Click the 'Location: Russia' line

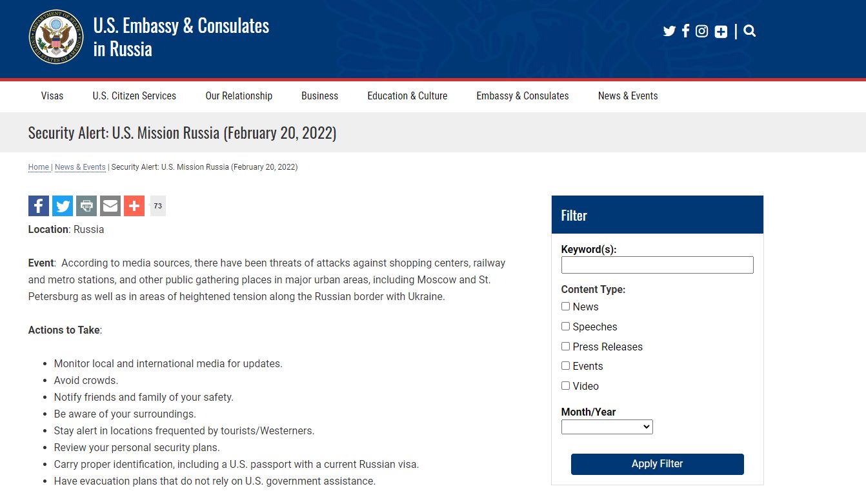pyautogui.click(x=66, y=230)
